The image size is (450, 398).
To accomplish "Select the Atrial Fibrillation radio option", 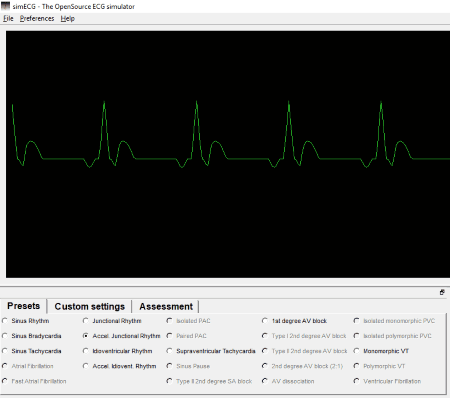I will 28,366.
